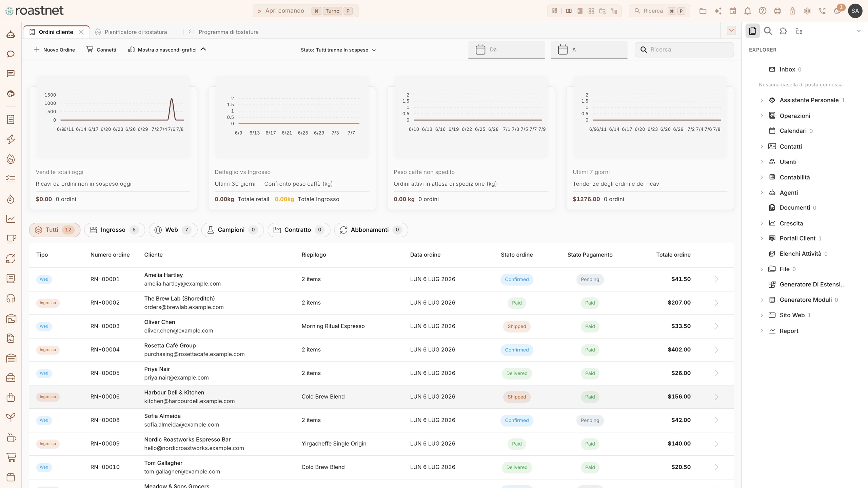Open the robot agent icon in left sidebar

tap(11, 34)
